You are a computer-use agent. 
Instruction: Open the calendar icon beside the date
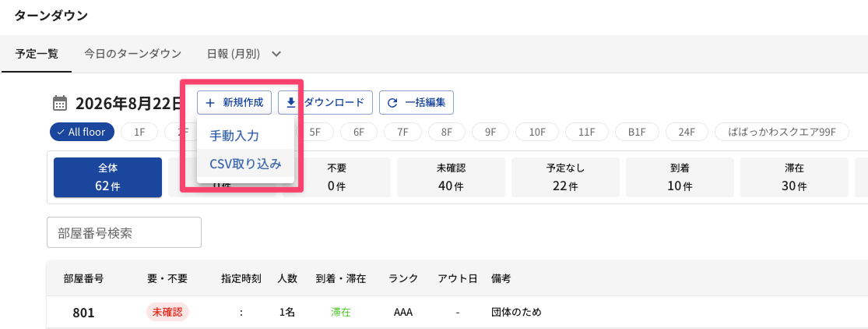[x=60, y=103]
